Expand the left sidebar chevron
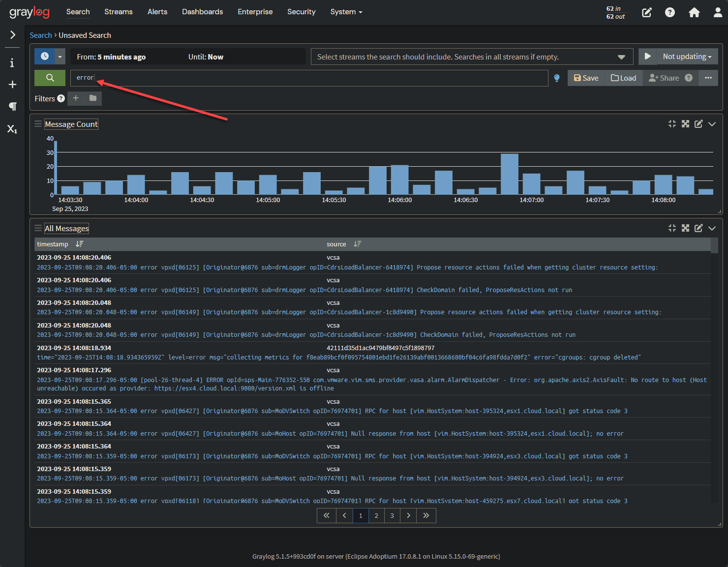Screen dimensions: 728x567 (12, 35)
